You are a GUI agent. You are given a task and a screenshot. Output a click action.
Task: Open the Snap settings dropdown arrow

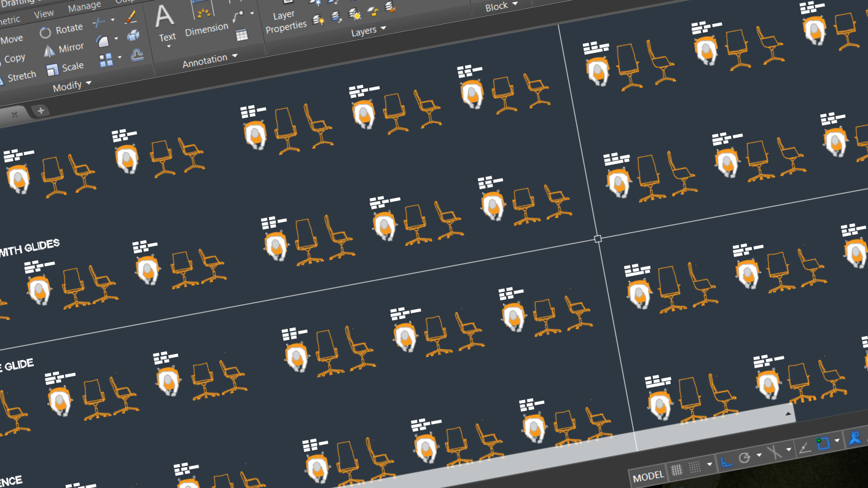(x=710, y=465)
